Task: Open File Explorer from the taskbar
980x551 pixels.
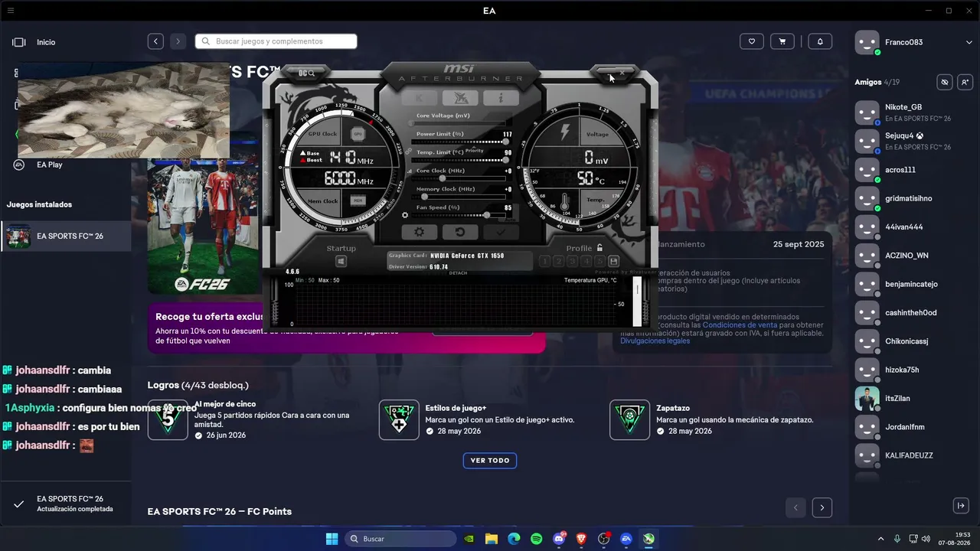Action: 492,539
